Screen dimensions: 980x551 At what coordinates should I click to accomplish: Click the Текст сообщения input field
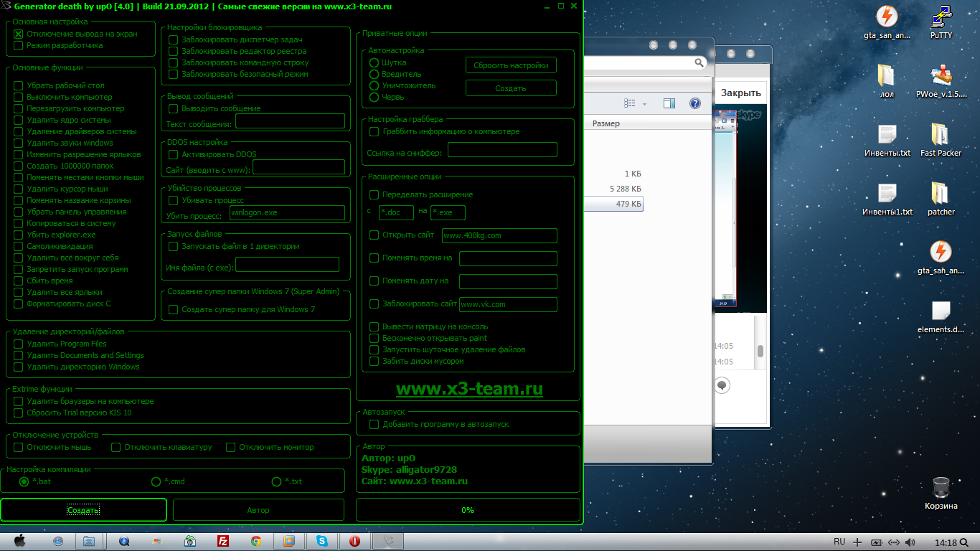coord(291,121)
